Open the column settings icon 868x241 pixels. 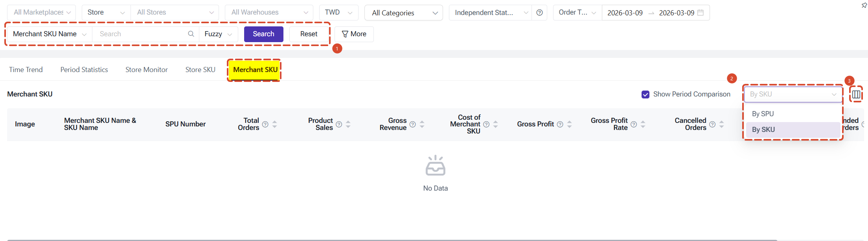[856, 95]
